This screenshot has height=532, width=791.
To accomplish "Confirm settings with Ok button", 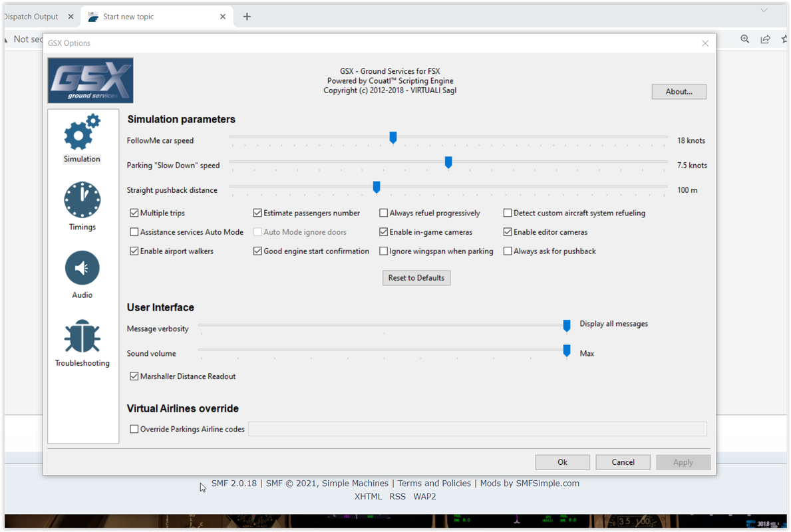I will coord(562,462).
